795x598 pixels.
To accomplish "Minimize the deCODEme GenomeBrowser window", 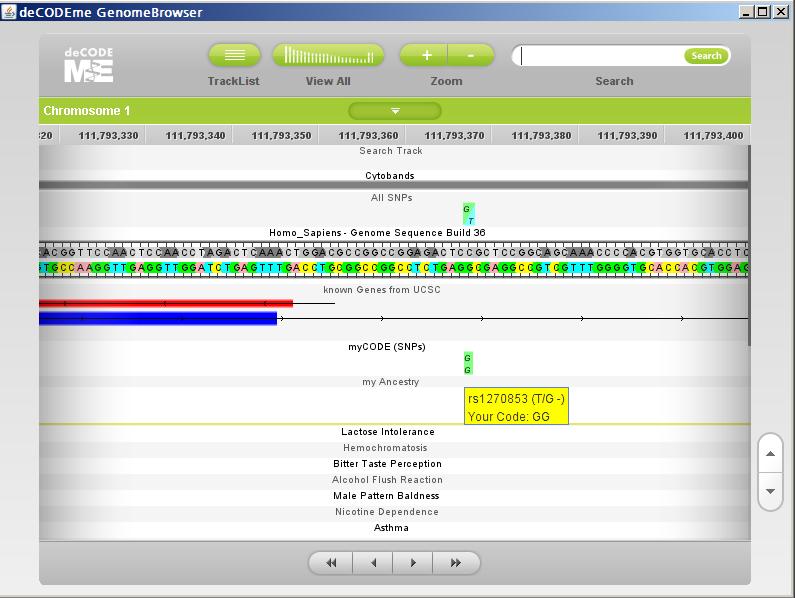I will (x=746, y=11).
